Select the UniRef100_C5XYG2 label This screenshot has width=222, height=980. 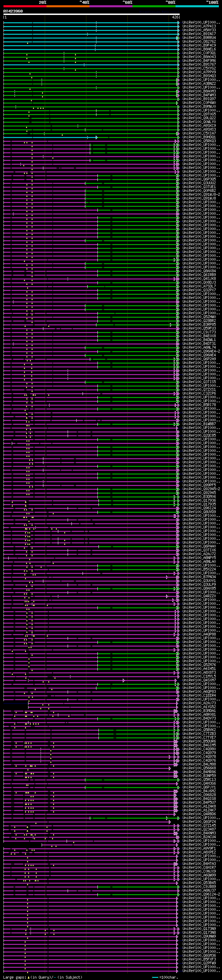click(199, 68)
